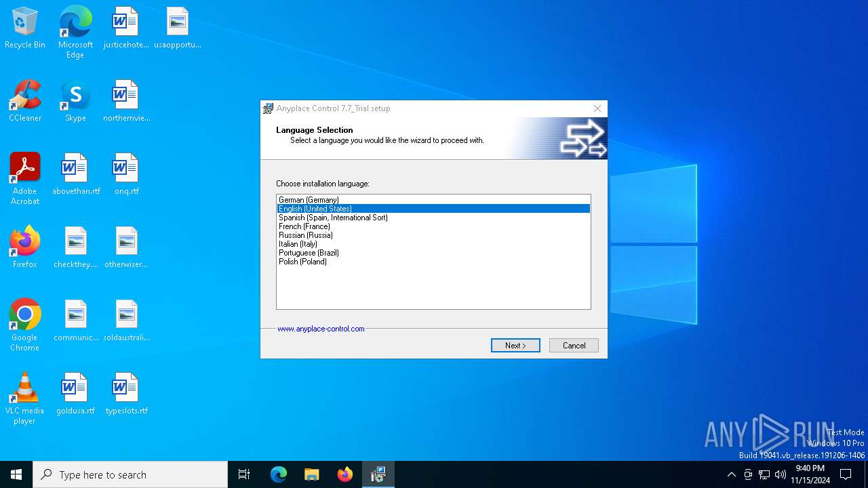This screenshot has width=868, height=488.
Task: Choose Italian (Italy) installation language
Action: [433, 244]
